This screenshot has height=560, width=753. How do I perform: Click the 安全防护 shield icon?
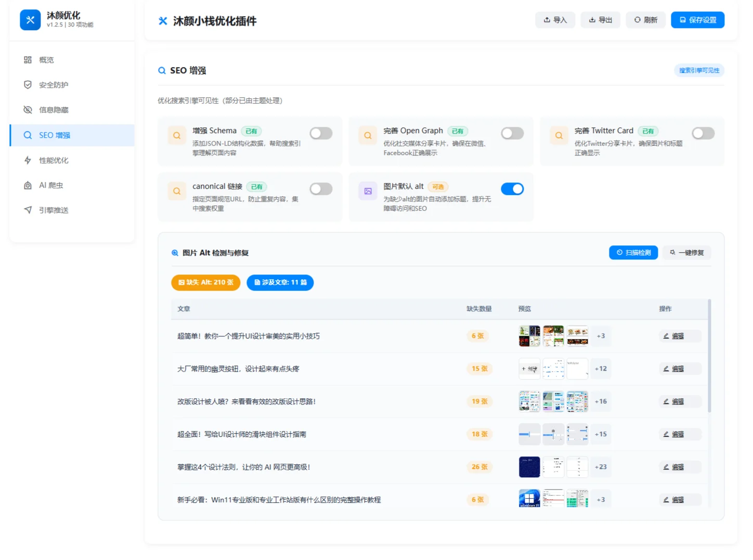click(28, 85)
